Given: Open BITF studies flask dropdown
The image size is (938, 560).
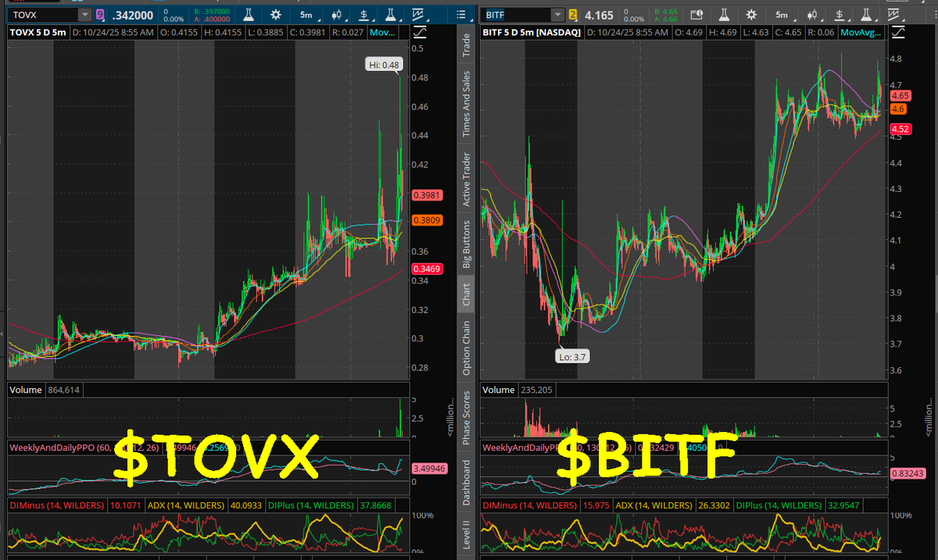Looking at the screenshot, I should (866, 15).
